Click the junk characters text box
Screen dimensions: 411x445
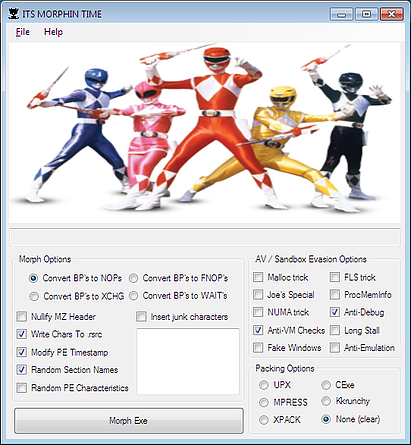(188, 361)
